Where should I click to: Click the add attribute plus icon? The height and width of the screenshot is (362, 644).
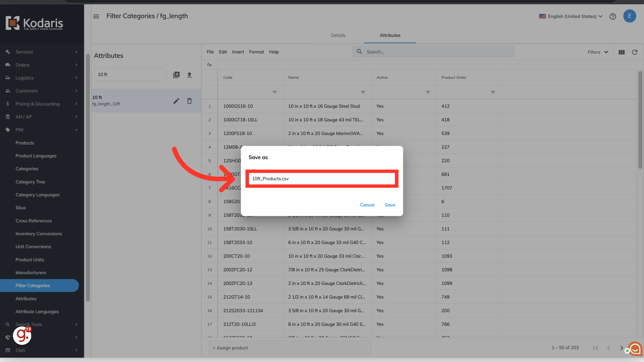tap(176, 75)
